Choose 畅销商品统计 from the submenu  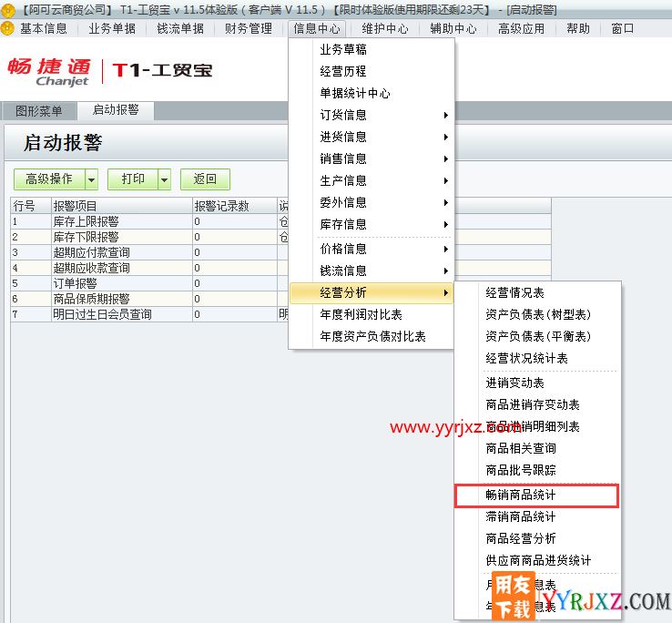(x=520, y=495)
